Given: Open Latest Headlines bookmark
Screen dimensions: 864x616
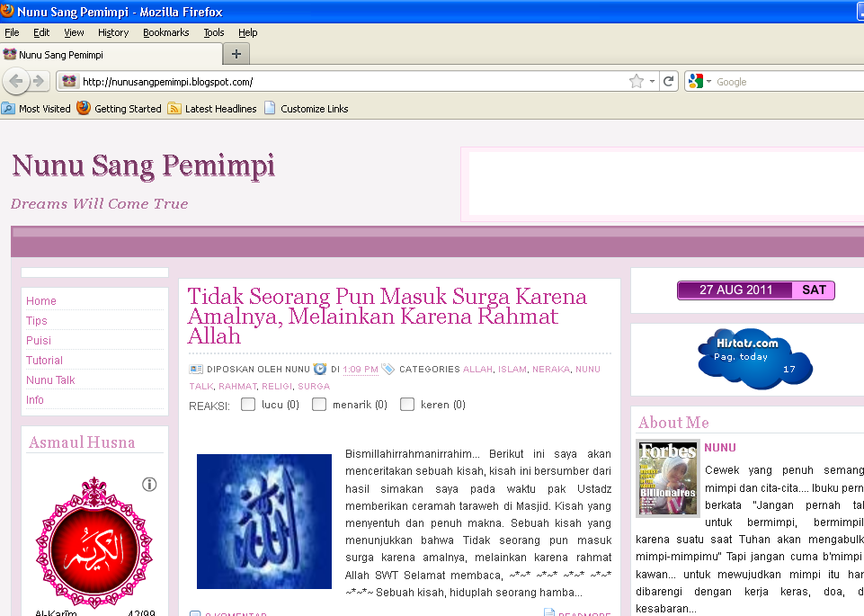Looking at the screenshot, I should click(212, 109).
